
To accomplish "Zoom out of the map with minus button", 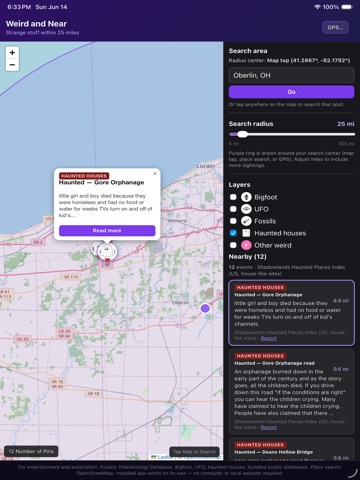I will click(12, 65).
